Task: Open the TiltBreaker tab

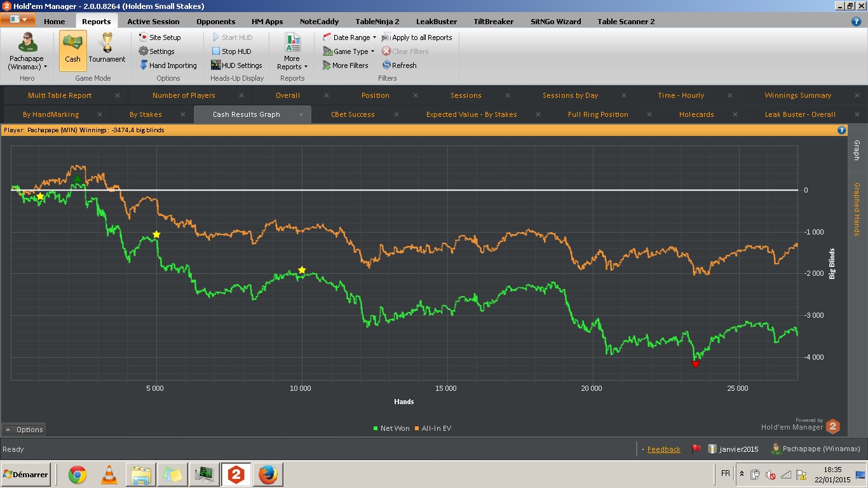Action: tap(494, 22)
